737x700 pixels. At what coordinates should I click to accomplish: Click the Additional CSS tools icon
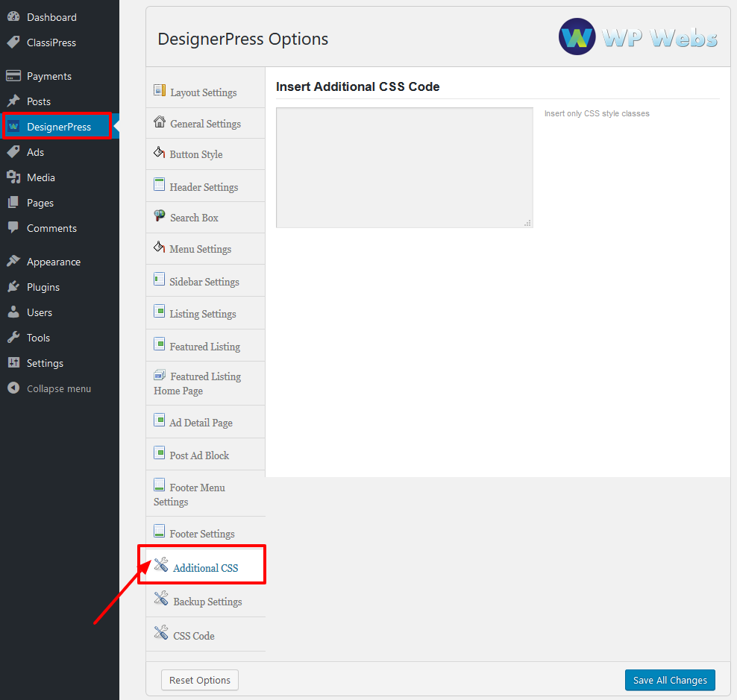click(161, 565)
